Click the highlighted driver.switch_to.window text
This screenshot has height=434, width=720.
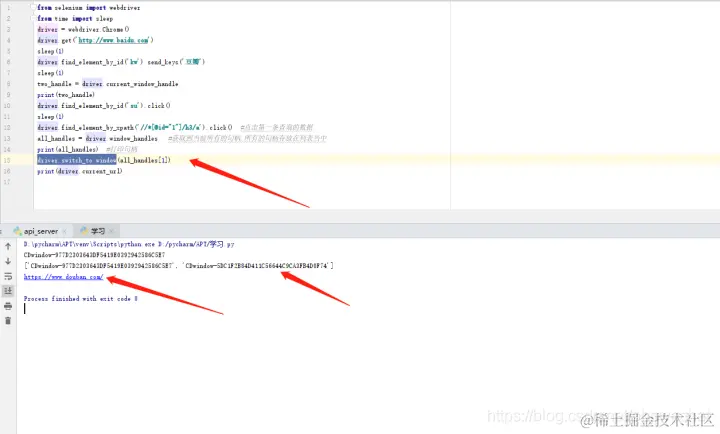pyautogui.click(x=77, y=160)
